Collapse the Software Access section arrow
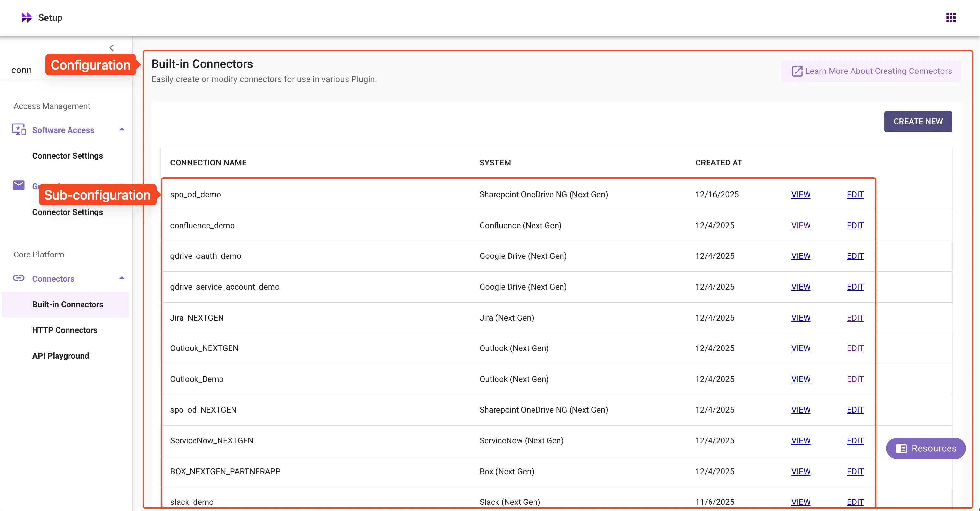The width and height of the screenshot is (980, 511). [122, 129]
